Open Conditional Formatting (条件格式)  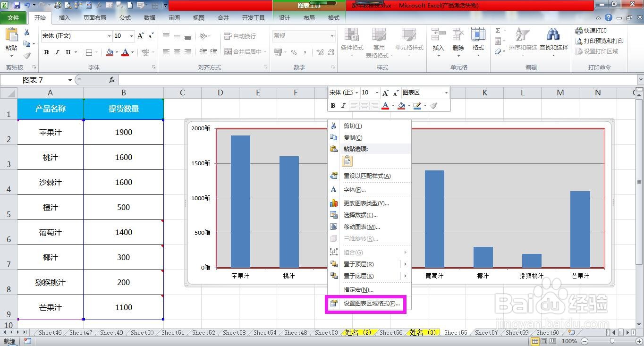click(x=352, y=42)
